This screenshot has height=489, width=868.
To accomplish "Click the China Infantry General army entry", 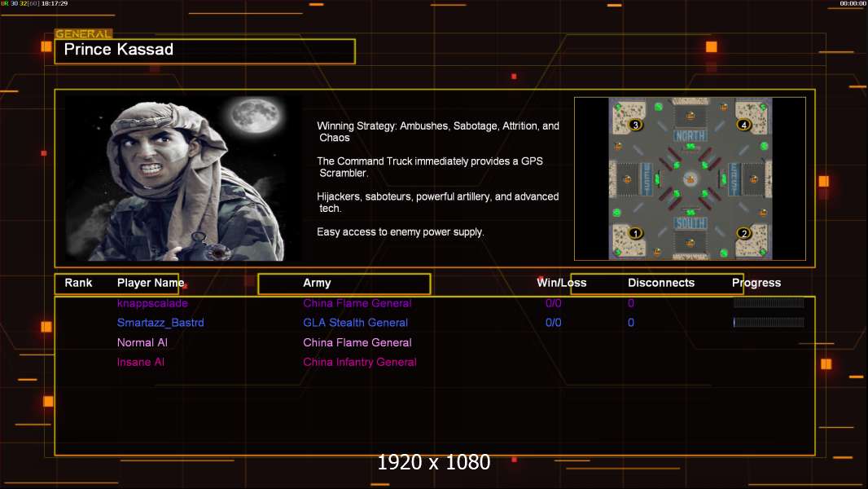I will click(x=360, y=362).
